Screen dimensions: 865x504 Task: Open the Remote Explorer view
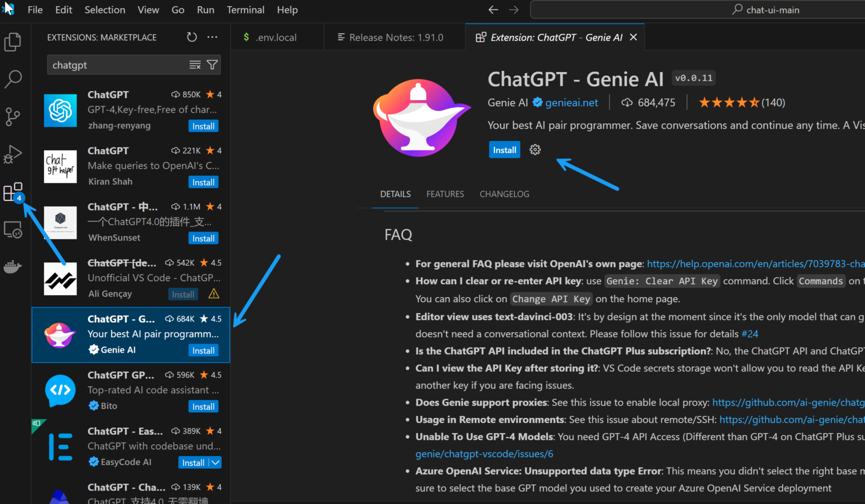point(13,229)
